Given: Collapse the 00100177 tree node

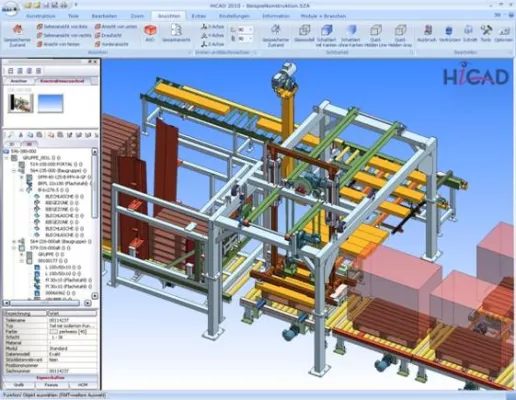Looking at the screenshot, I should (x=22, y=261).
